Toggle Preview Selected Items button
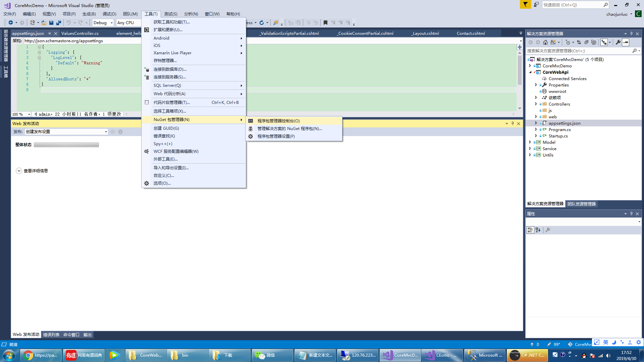The width and height of the screenshot is (644, 362). (x=626, y=42)
